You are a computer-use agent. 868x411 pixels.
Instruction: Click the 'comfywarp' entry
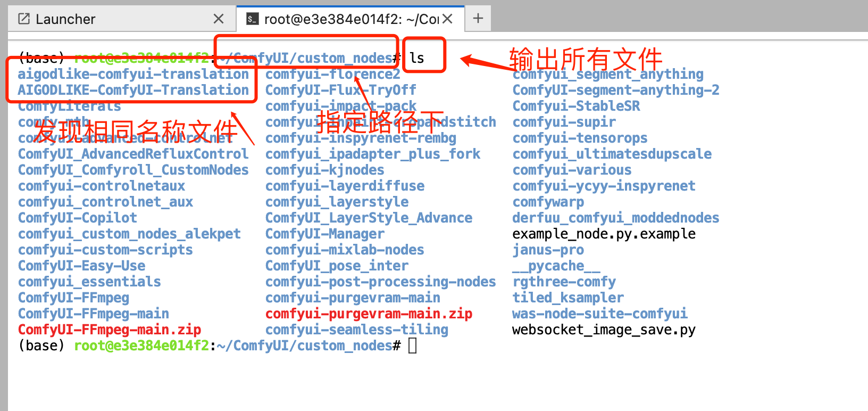click(x=548, y=202)
